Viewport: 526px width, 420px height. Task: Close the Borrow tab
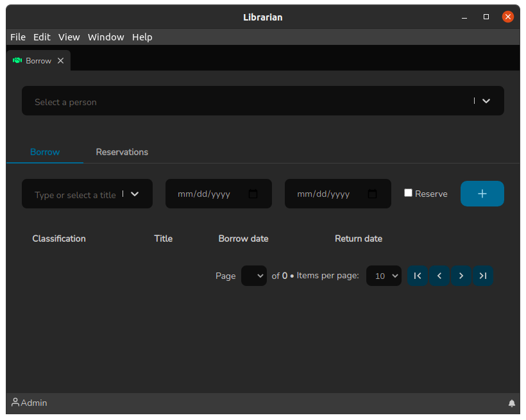pos(60,60)
